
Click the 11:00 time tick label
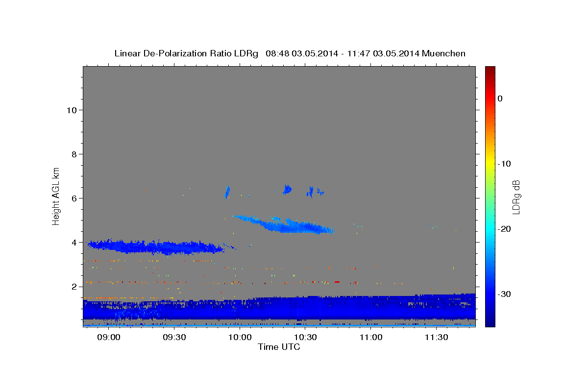tap(371, 337)
